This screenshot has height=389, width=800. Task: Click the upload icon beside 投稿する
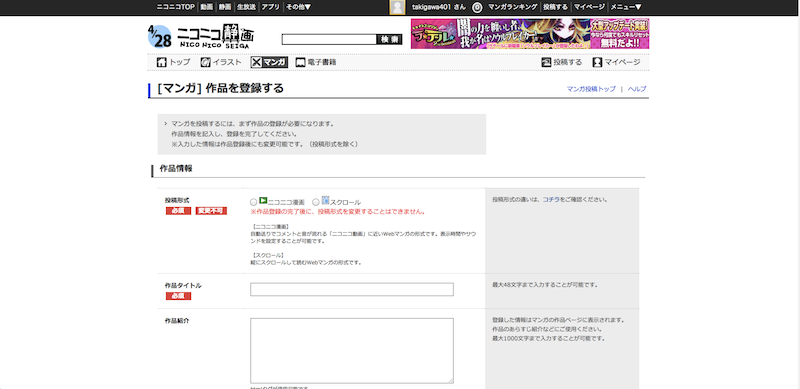(x=546, y=62)
